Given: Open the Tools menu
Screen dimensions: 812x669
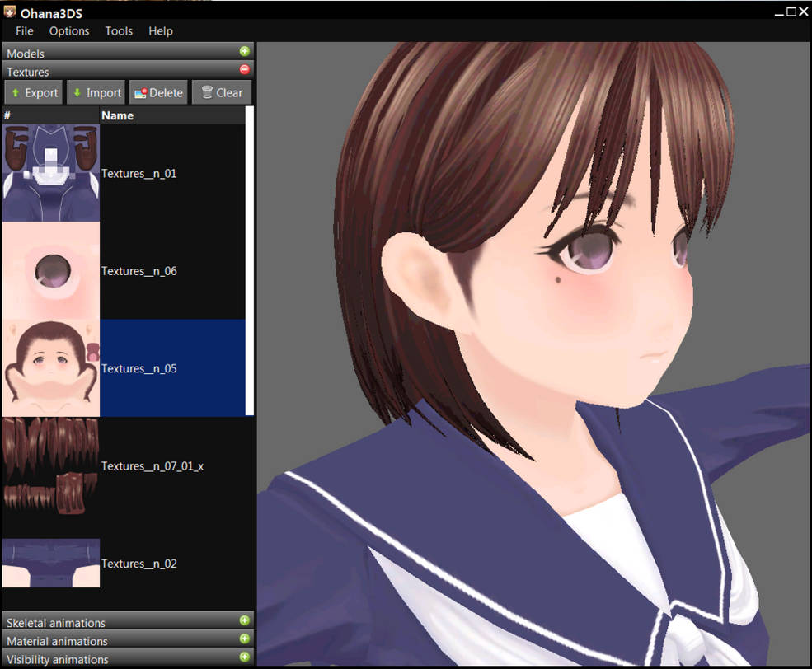Looking at the screenshot, I should [x=118, y=31].
